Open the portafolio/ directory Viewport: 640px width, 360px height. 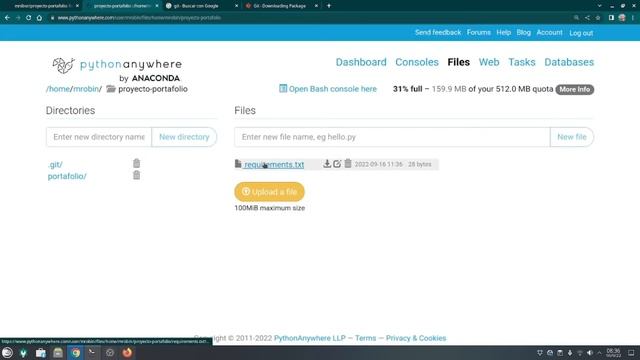[x=67, y=176]
